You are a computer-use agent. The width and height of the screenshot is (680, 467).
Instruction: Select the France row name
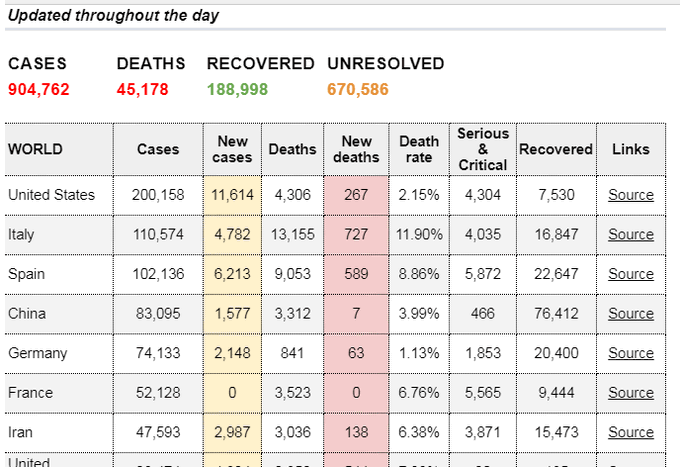[x=30, y=393]
